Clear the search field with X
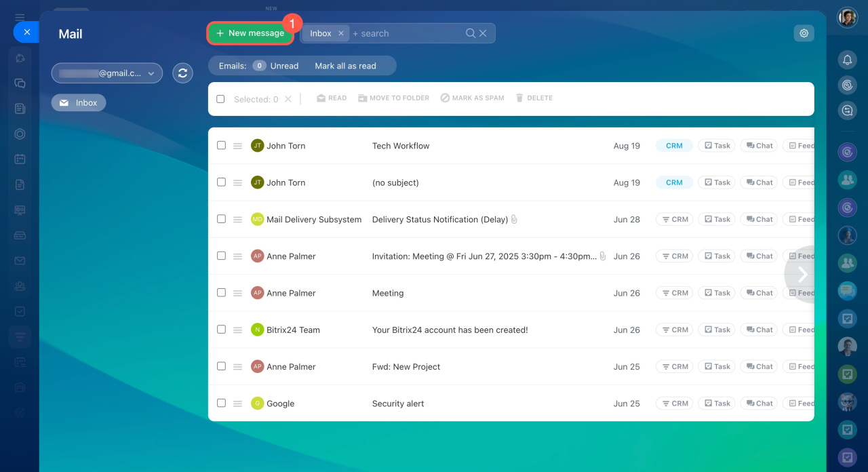Viewport: 868px width, 472px height. 483,33
